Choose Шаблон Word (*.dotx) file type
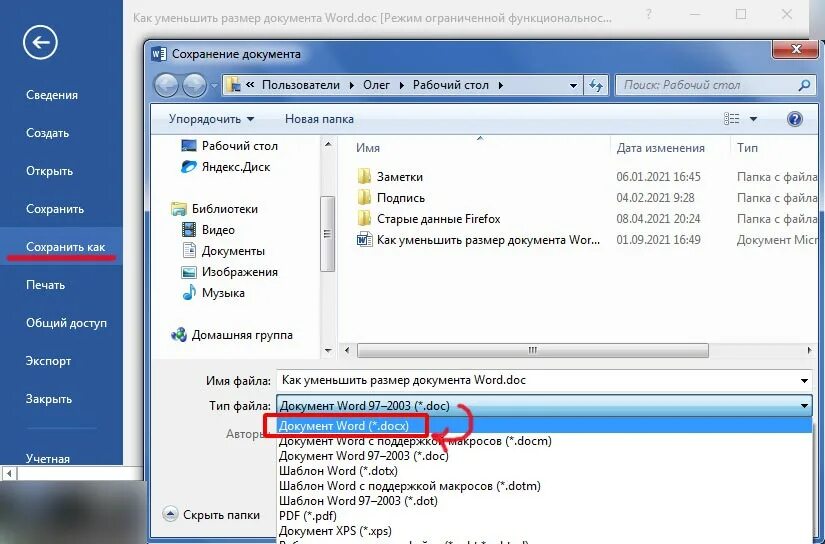This screenshot has width=825, height=544. click(544, 470)
